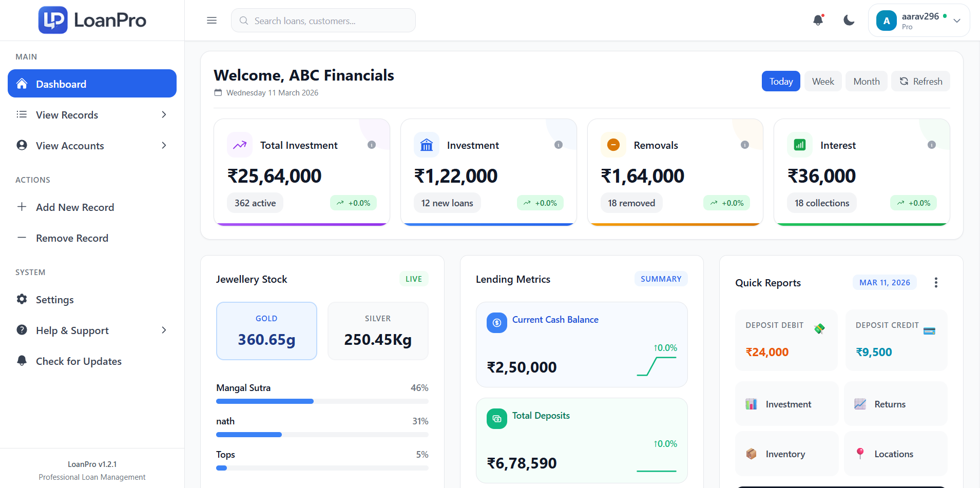Toggle dark mode with the moon icon
This screenshot has width=980, height=488.
pyautogui.click(x=849, y=20)
